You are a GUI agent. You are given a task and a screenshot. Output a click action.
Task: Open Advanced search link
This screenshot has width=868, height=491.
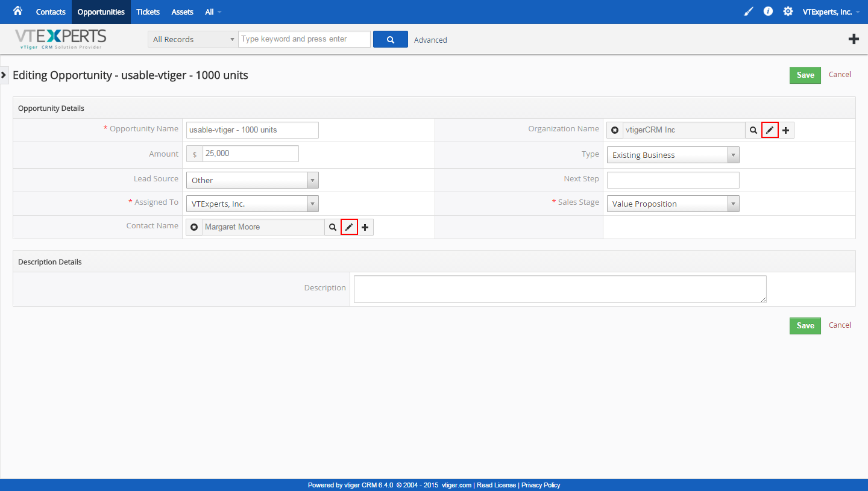pos(430,40)
